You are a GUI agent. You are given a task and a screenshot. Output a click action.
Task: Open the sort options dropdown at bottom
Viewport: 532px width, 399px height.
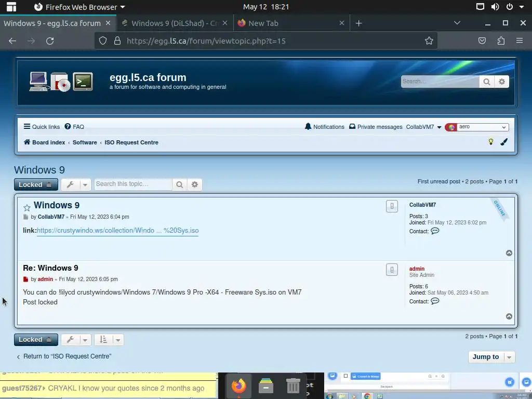[x=109, y=340]
